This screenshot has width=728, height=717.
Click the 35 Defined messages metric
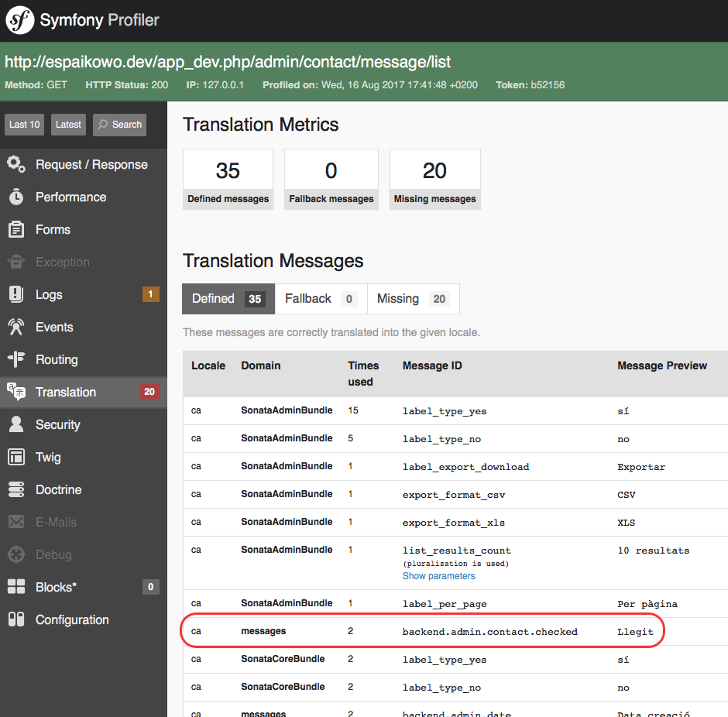point(228,179)
